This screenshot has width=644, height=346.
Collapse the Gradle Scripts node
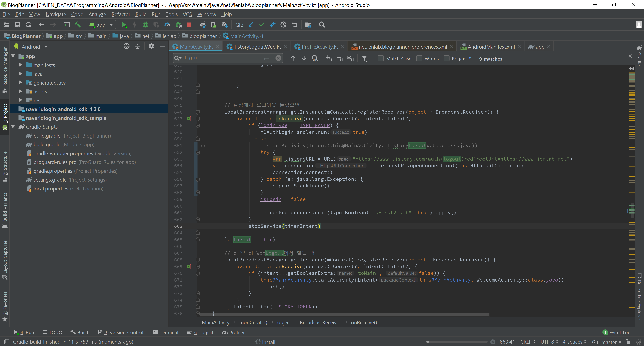tap(13, 127)
